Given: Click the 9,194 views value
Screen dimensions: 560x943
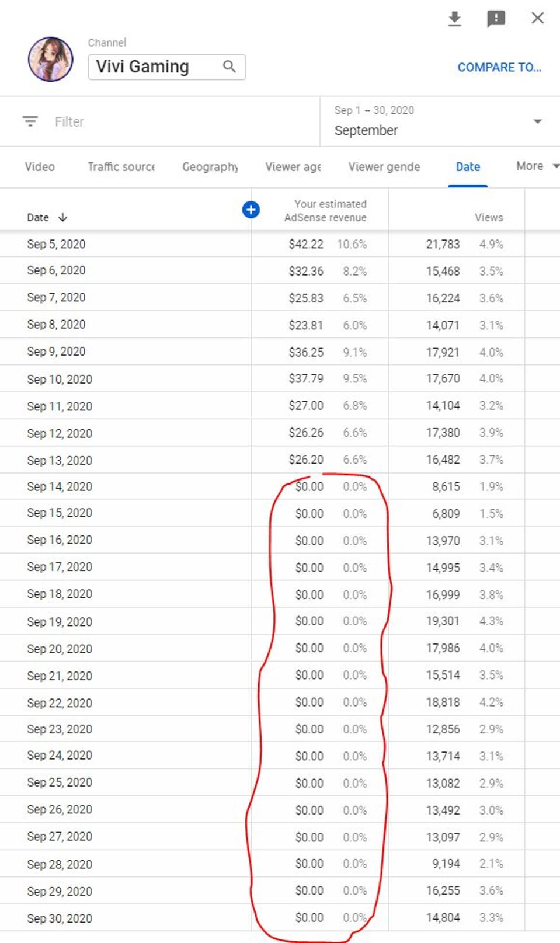Looking at the screenshot, I should [446, 864].
